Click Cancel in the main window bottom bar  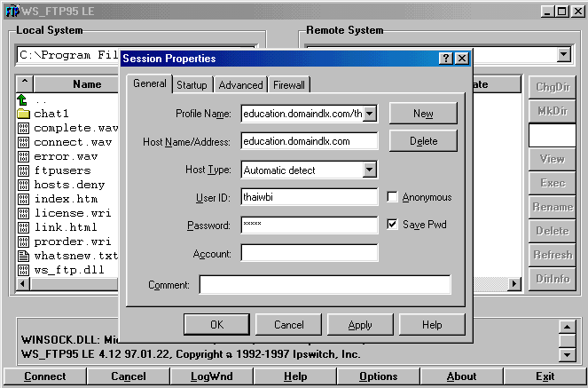[x=129, y=376]
